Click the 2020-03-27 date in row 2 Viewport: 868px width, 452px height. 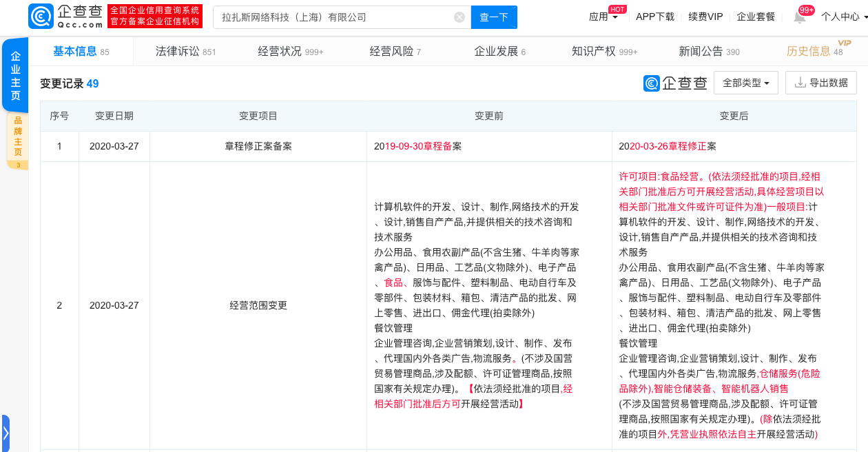pos(114,305)
